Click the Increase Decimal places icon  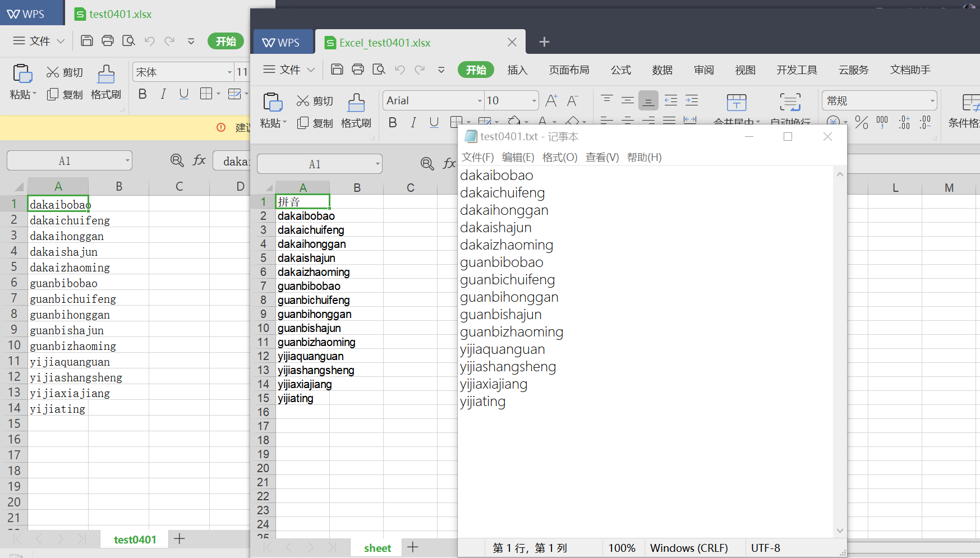pyautogui.click(x=904, y=122)
